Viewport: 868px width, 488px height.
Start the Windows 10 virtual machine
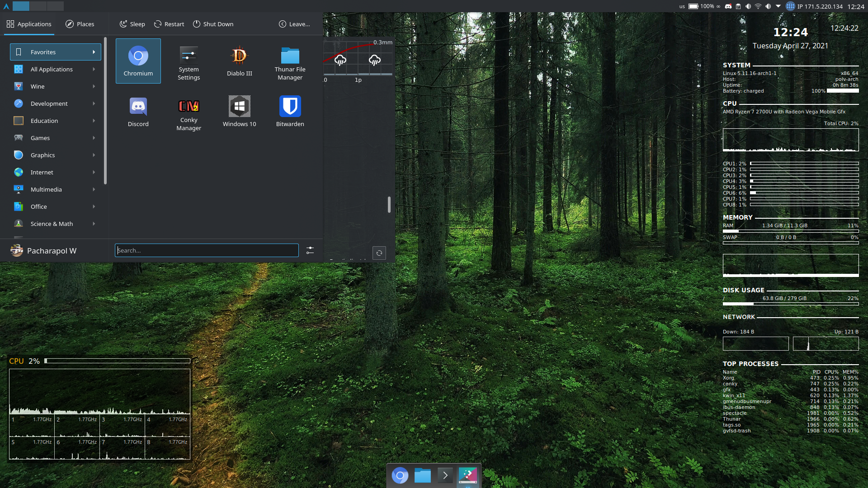point(239,111)
